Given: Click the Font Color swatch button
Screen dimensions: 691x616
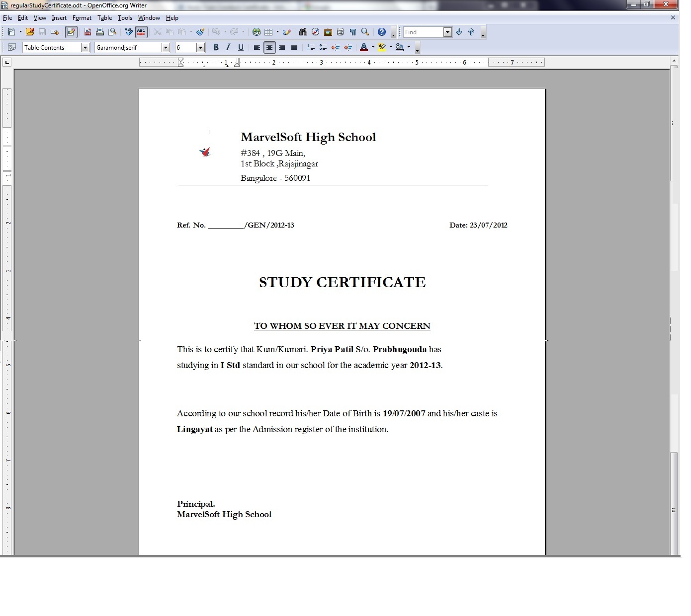Looking at the screenshot, I should (x=364, y=48).
